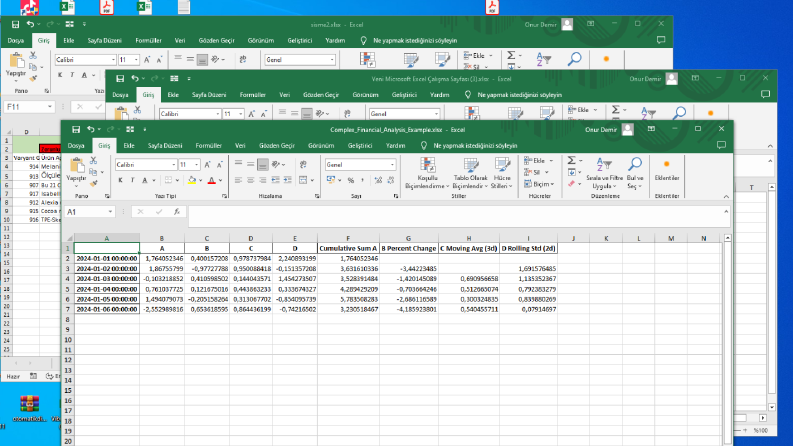793x446 pixels.
Task: Increase font size in front Excel window
Action: pos(207,165)
